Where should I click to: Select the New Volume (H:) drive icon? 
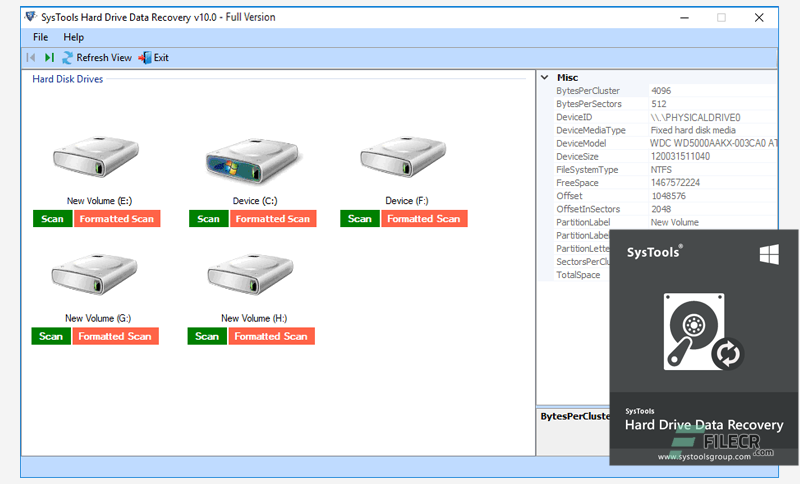(251, 274)
